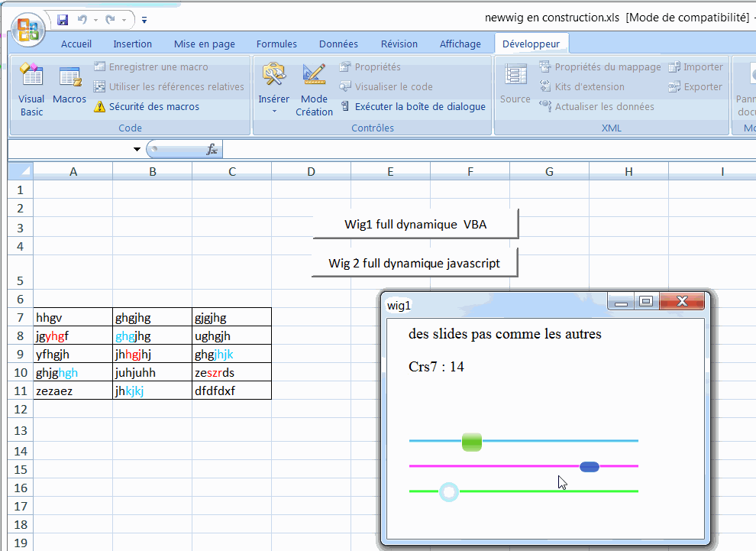Expand the Name Box dropdown
The image size is (756, 551).
click(x=137, y=149)
